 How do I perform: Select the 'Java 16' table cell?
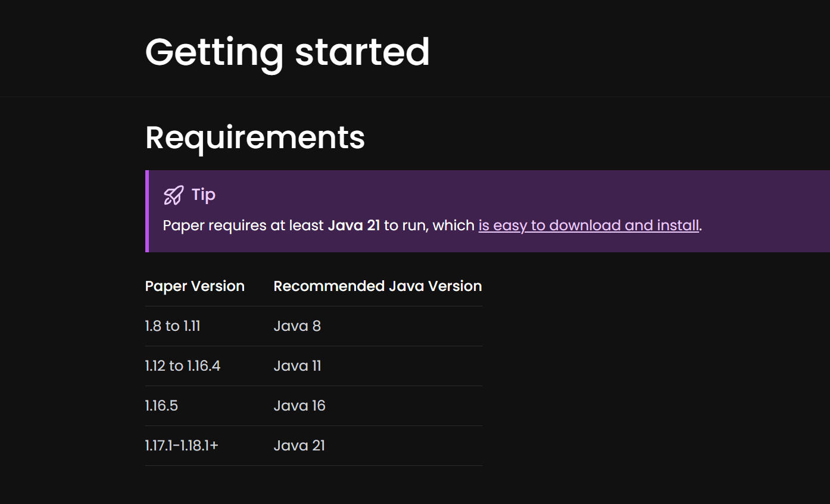click(299, 406)
